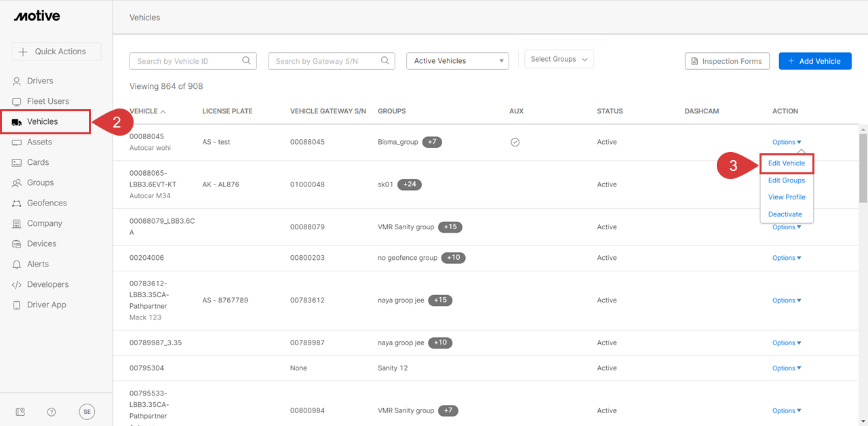This screenshot has height=426, width=868.
Task: Expand +24 groups badge for sk01
Action: coord(410,185)
